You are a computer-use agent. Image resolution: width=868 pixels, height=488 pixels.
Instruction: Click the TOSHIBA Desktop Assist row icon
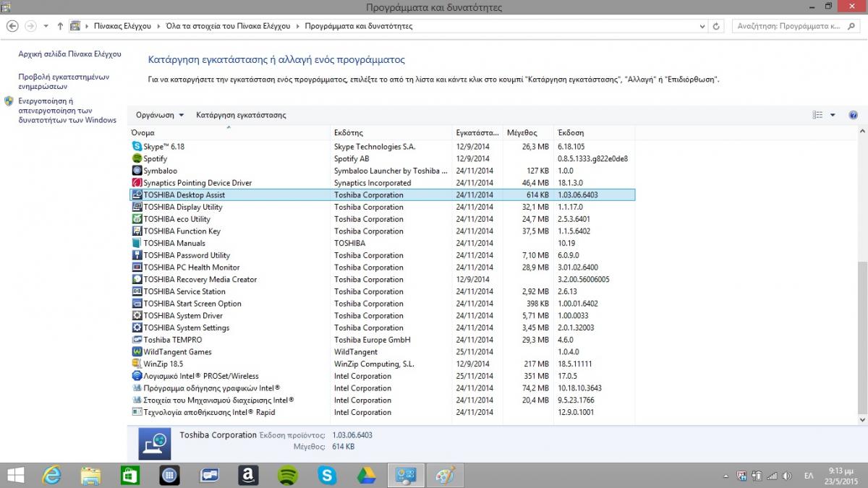(x=137, y=195)
